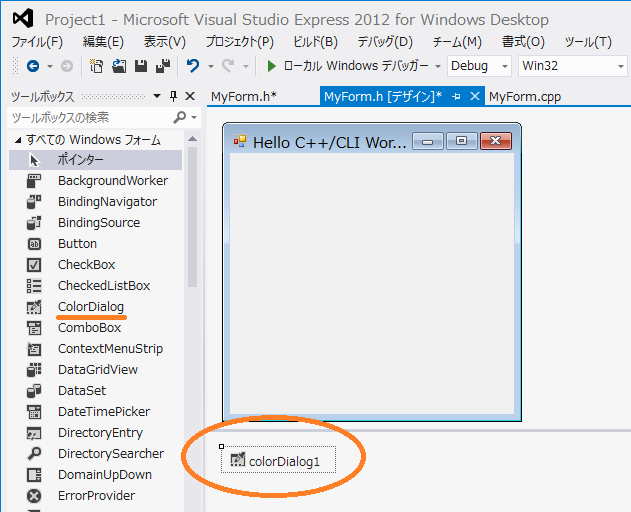Pick the CheckBox control
Image resolution: width=631 pixels, height=512 pixels.
[x=96, y=264]
